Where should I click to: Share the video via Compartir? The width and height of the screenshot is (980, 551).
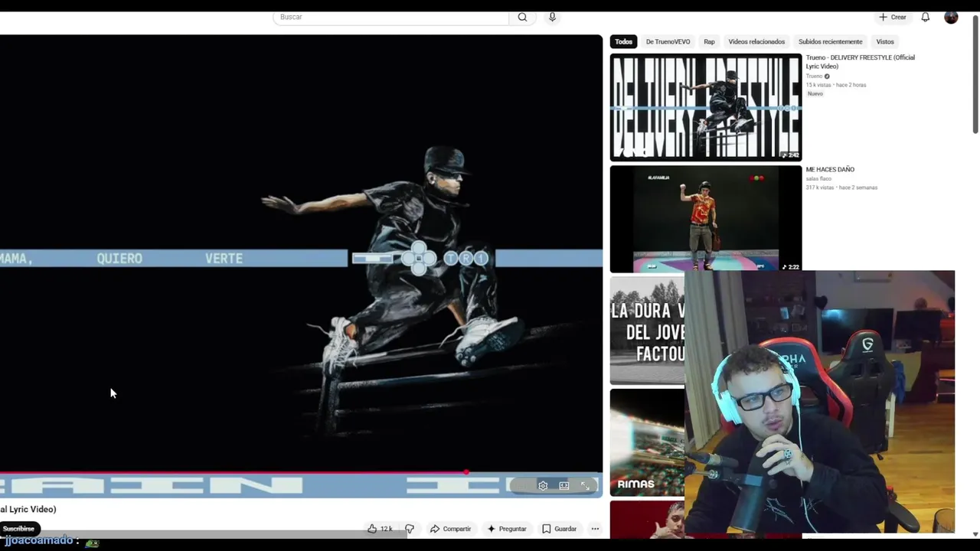pos(450,529)
